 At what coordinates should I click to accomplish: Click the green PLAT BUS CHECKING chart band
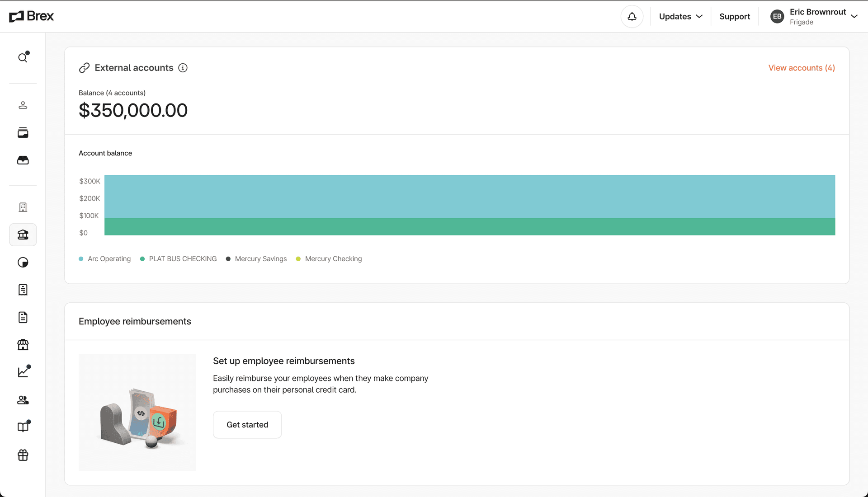[x=470, y=227]
